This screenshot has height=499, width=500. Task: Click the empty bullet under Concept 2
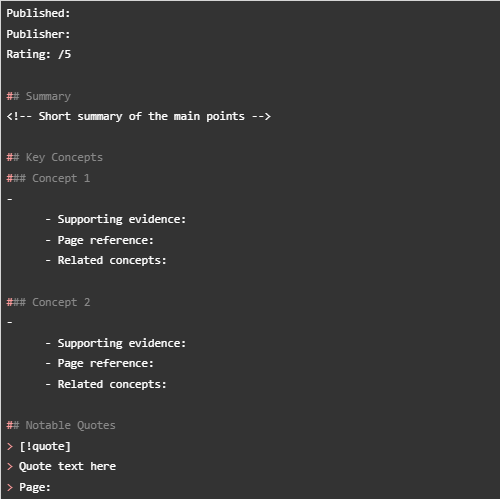tap(10, 323)
